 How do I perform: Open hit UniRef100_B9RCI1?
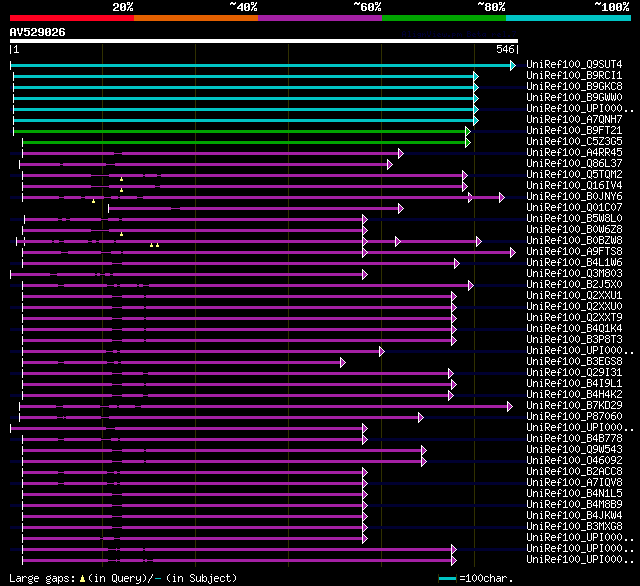pyautogui.click(x=574, y=75)
